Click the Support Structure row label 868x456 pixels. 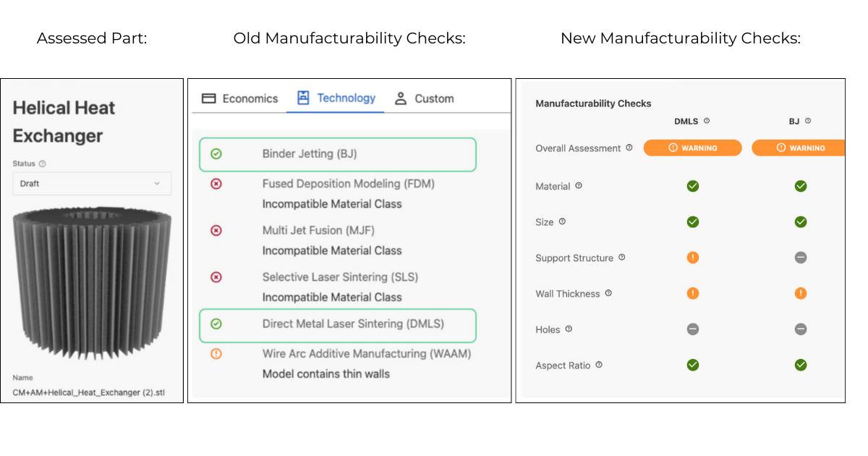(574, 258)
